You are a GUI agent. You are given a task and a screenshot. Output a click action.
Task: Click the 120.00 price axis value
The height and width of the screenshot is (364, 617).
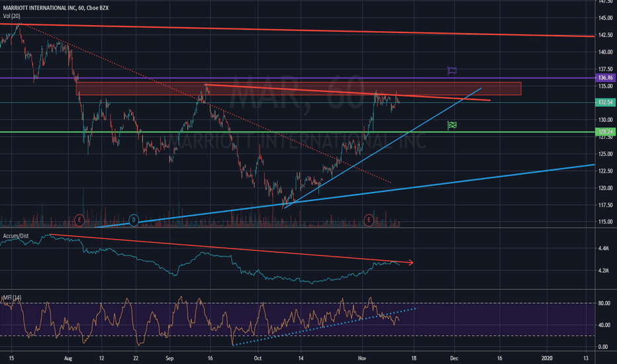[606, 188]
